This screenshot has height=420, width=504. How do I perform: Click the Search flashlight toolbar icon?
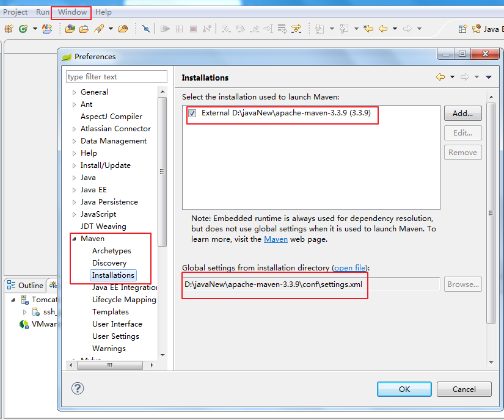coord(99,29)
